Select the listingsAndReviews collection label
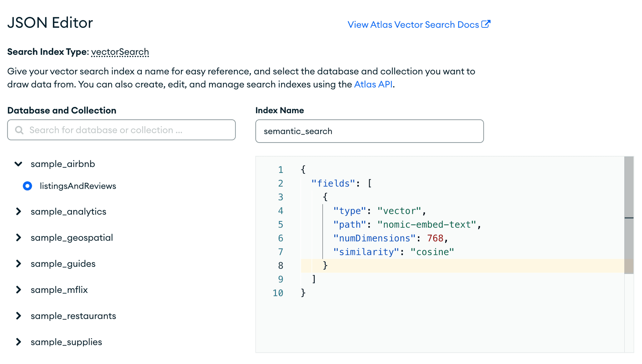This screenshot has width=642, height=364. [x=78, y=186]
